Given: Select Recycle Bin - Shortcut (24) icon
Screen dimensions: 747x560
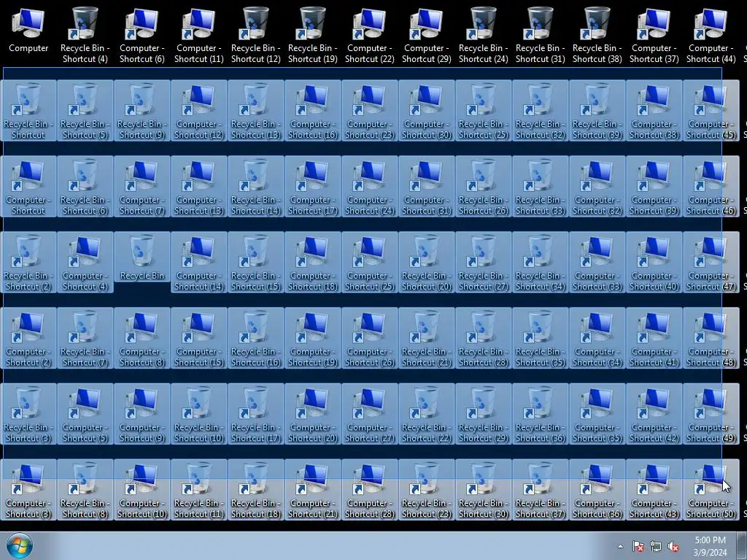Looking at the screenshot, I should click(484, 34).
